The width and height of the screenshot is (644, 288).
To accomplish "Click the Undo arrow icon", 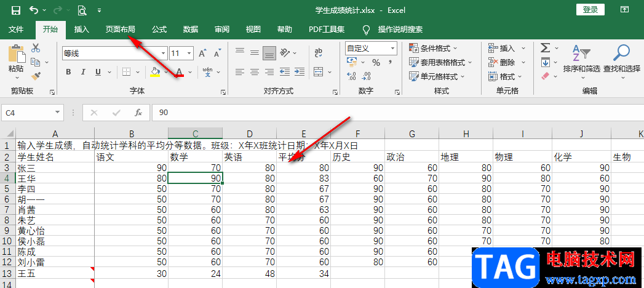I will coord(35,10).
